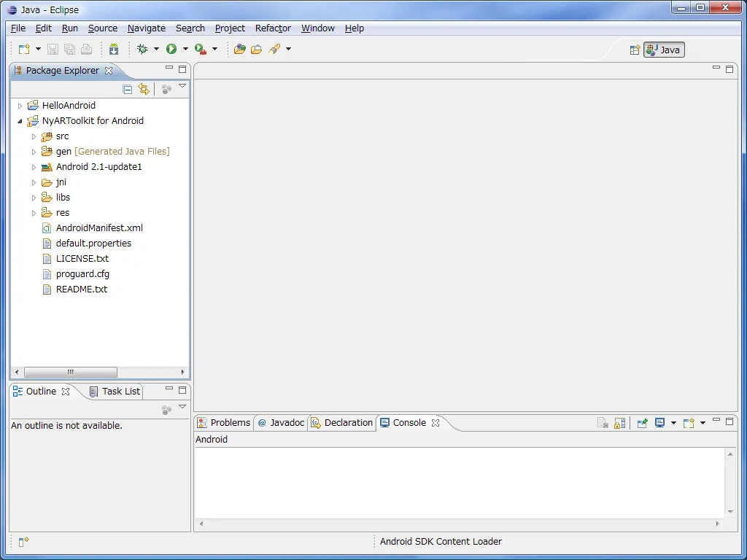The height and width of the screenshot is (560, 747).
Task: Click the fast view icon in status bar
Action: pos(24,542)
